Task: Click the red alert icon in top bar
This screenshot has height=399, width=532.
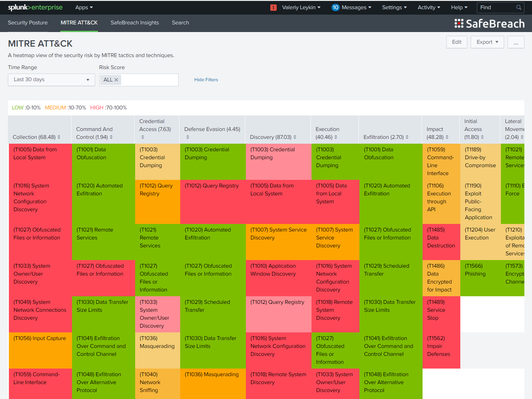Action: click(x=273, y=8)
